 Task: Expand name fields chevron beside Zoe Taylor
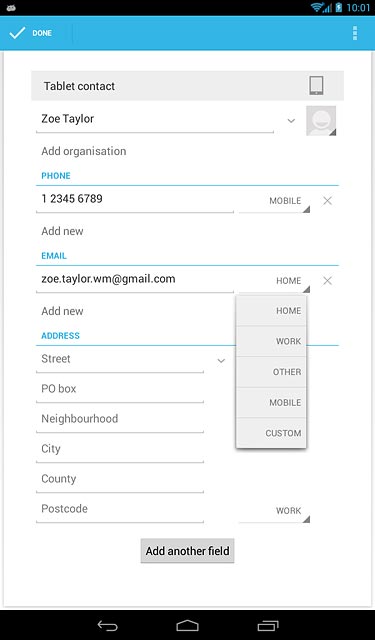pos(291,121)
